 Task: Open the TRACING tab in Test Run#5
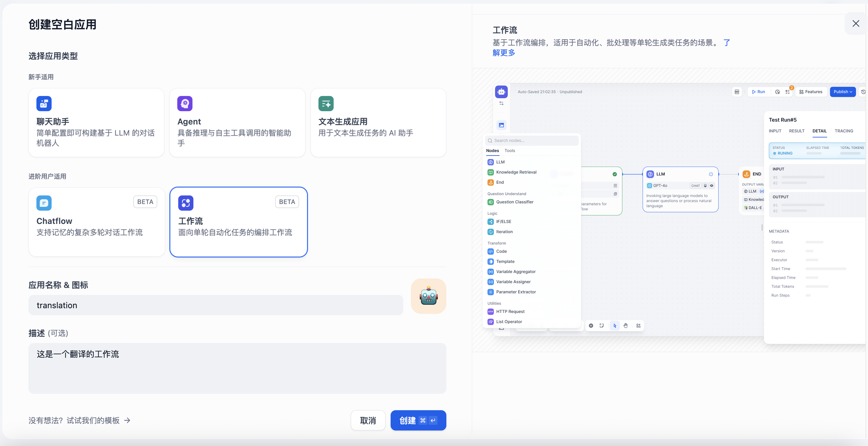tap(844, 131)
